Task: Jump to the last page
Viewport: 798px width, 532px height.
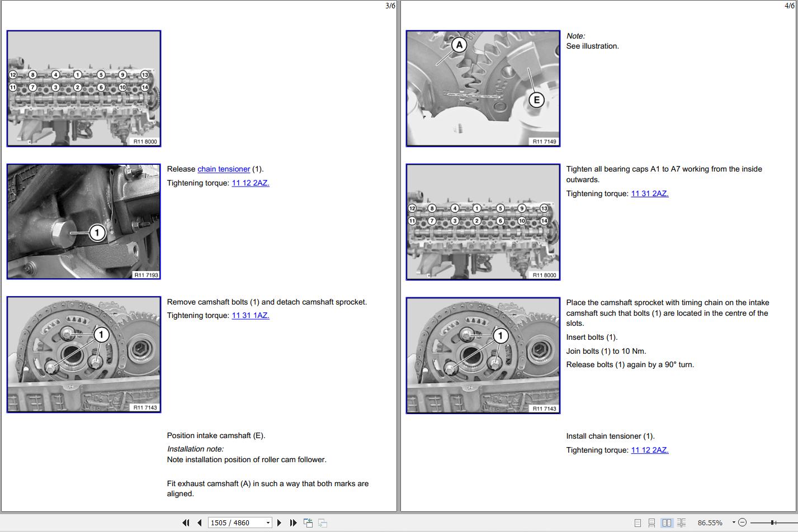Action: (293, 522)
